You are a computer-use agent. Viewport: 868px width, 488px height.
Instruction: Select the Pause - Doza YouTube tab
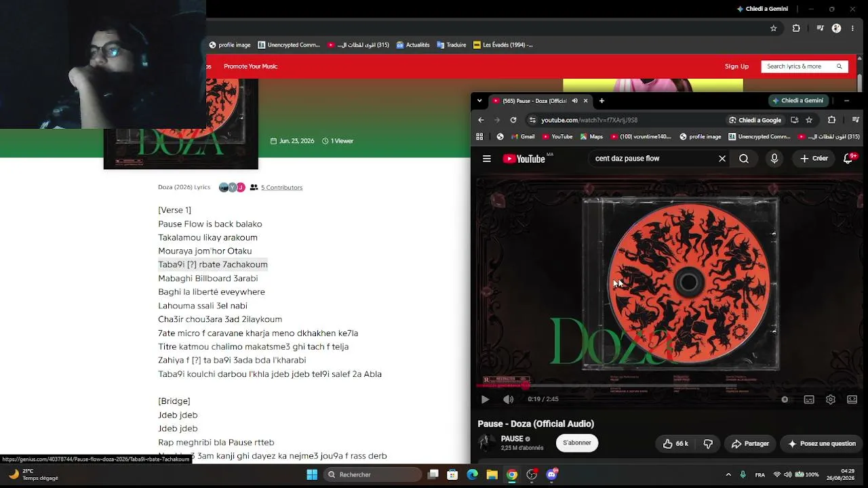534,101
